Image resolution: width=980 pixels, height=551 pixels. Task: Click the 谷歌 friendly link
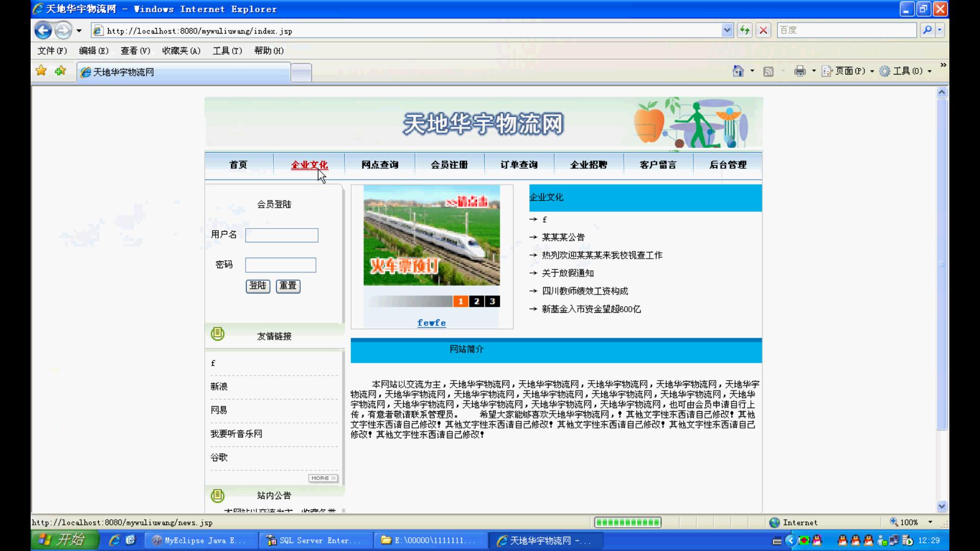pyautogui.click(x=219, y=458)
